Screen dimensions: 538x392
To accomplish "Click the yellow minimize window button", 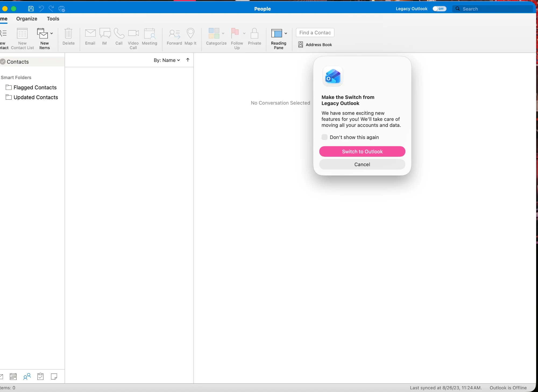I will [x=5, y=9].
